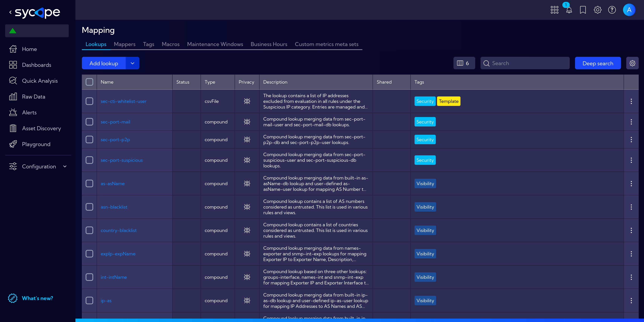
Task: Open row menu for int-intName
Action: [x=631, y=277]
